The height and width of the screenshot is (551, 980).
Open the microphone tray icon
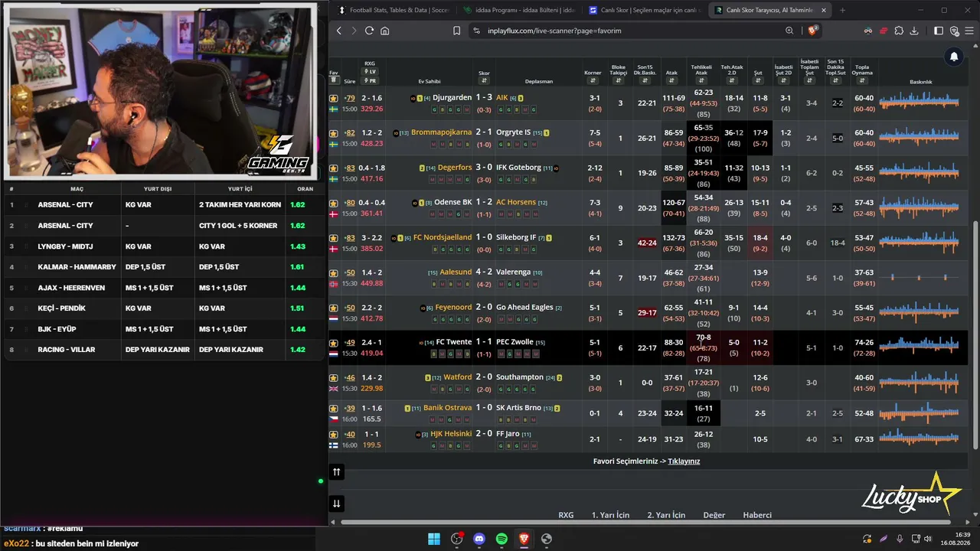[x=900, y=539]
